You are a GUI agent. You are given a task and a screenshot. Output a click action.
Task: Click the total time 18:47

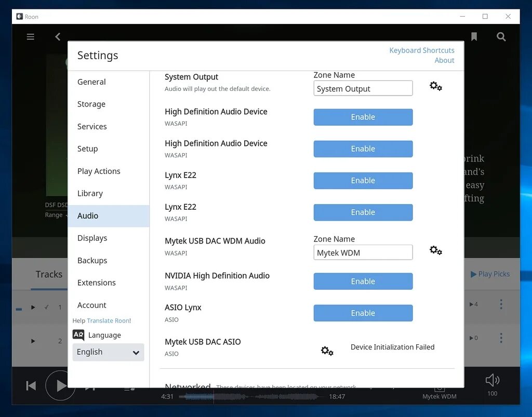337,396
